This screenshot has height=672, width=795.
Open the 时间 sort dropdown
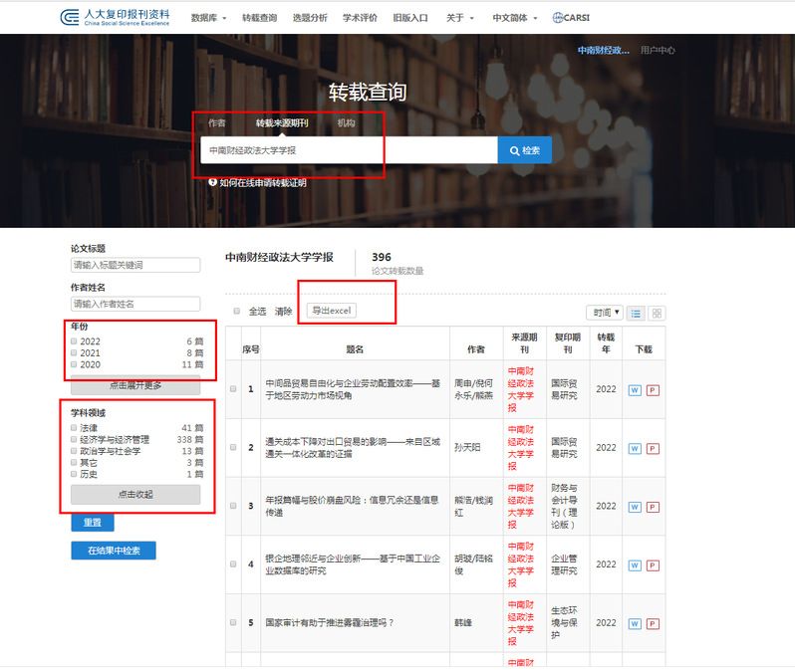point(604,313)
